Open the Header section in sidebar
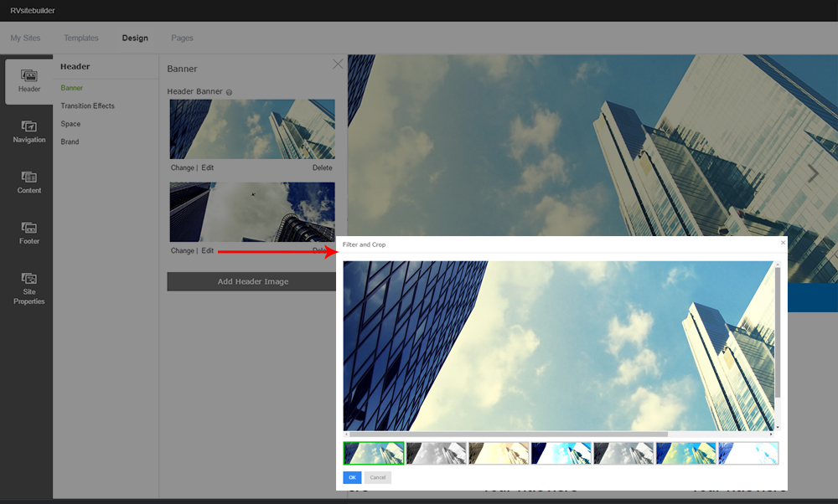Image resolution: width=838 pixels, height=504 pixels. [29, 81]
